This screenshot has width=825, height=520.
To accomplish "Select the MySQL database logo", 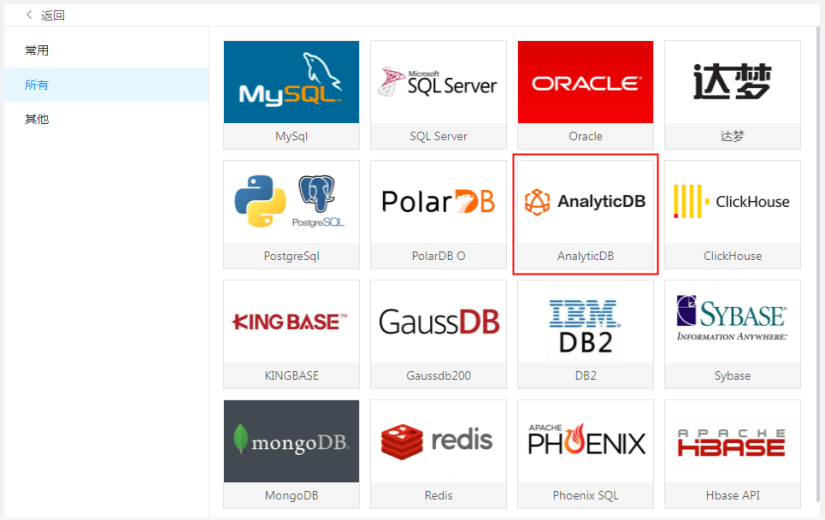I will click(x=291, y=82).
